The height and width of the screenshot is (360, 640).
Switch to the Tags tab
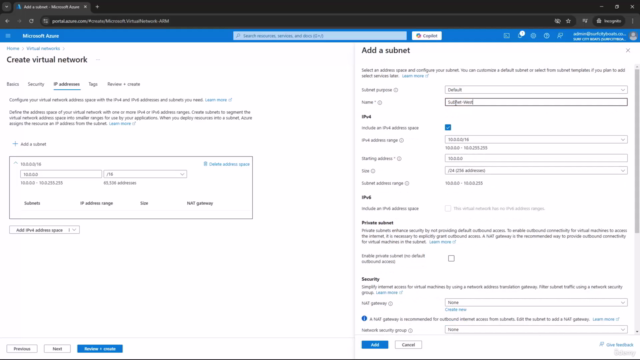[93, 84]
